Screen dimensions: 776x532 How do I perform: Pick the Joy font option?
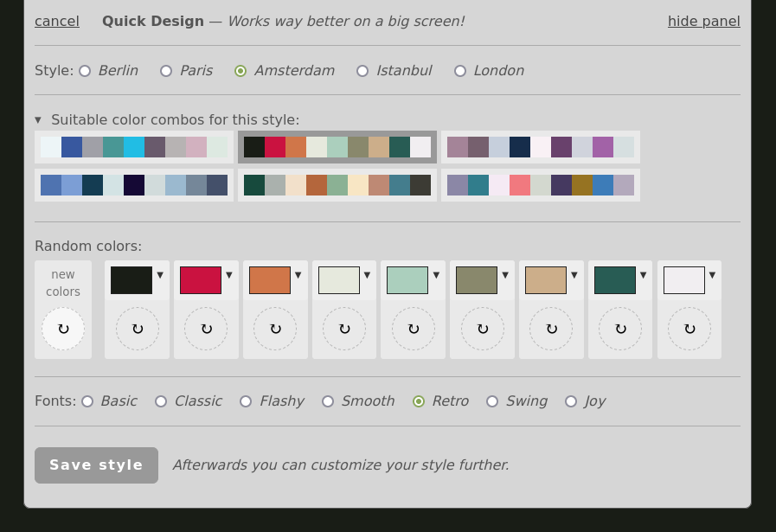(571, 401)
